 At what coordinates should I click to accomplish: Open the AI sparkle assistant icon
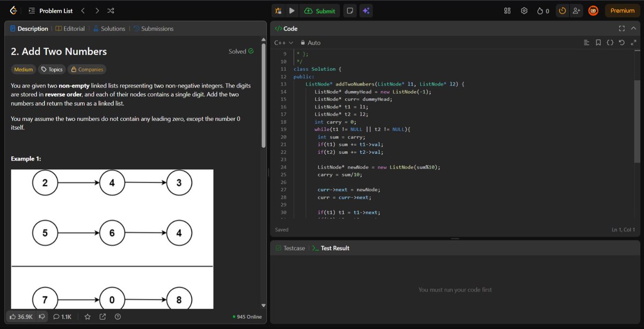click(365, 11)
